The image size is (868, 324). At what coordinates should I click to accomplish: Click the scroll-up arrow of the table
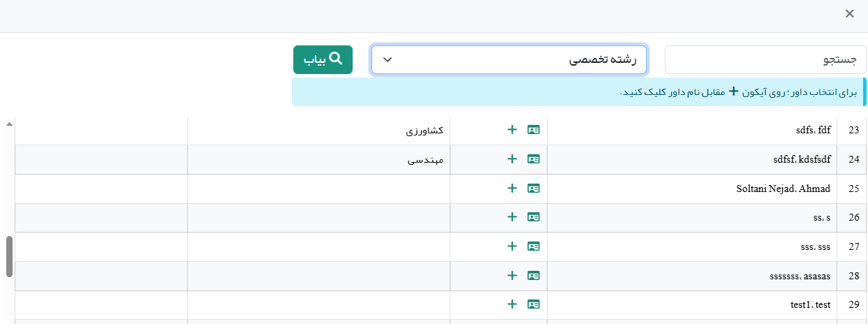9,124
